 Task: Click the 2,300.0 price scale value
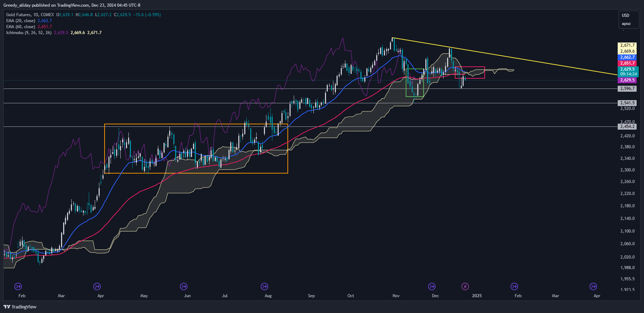pyautogui.click(x=628, y=170)
